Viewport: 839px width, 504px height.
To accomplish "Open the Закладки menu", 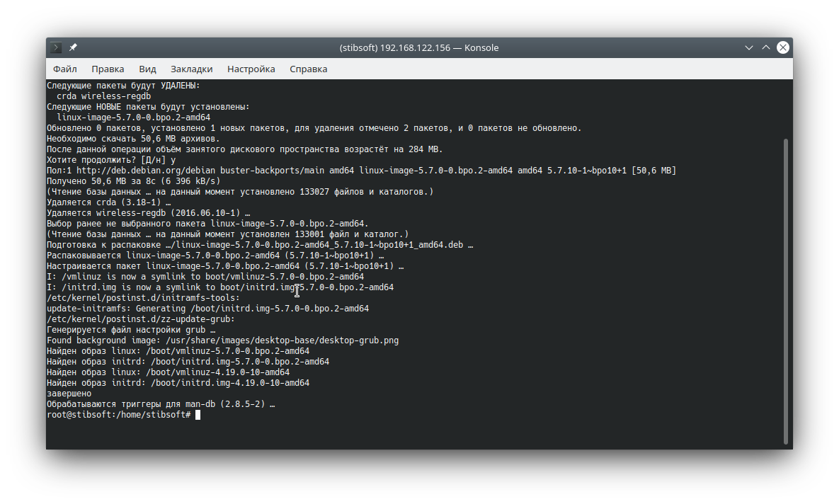I will pos(192,69).
